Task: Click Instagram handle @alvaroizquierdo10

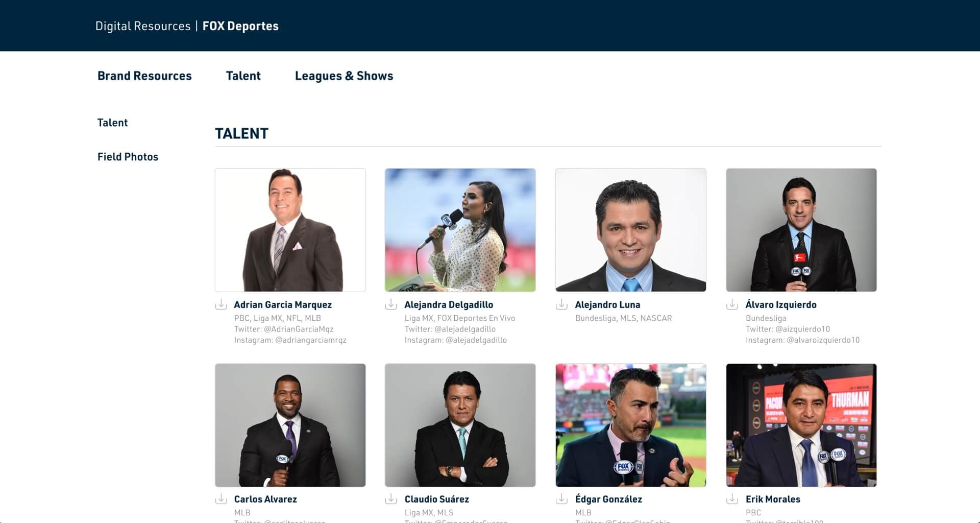Action: tap(823, 340)
